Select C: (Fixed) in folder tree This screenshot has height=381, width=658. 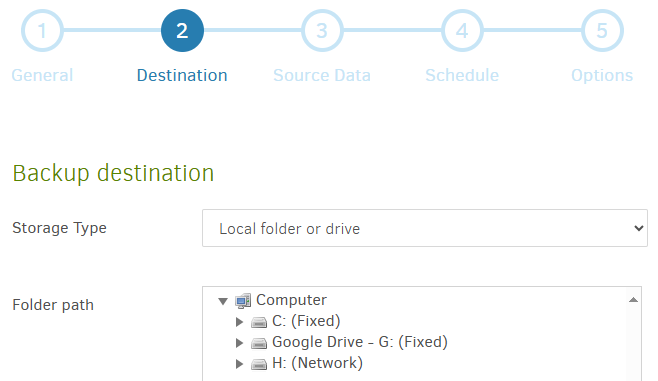coord(306,321)
